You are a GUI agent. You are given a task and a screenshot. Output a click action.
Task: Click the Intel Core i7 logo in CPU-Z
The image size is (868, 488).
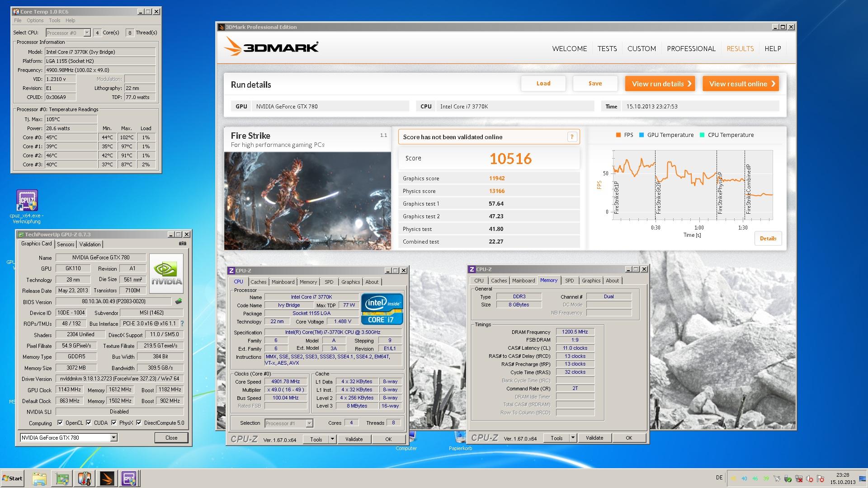tap(382, 309)
